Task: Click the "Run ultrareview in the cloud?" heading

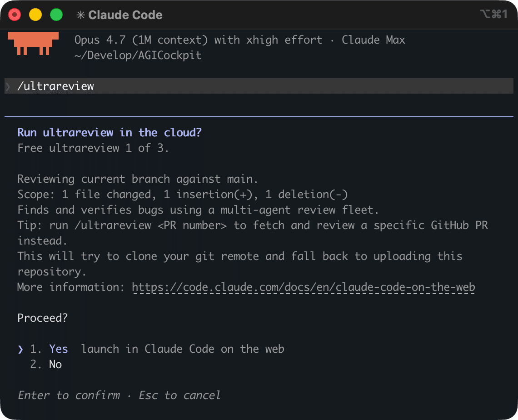Action: click(110, 133)
